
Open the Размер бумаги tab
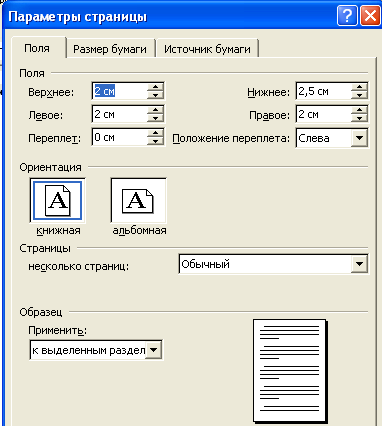pos(110,49)
